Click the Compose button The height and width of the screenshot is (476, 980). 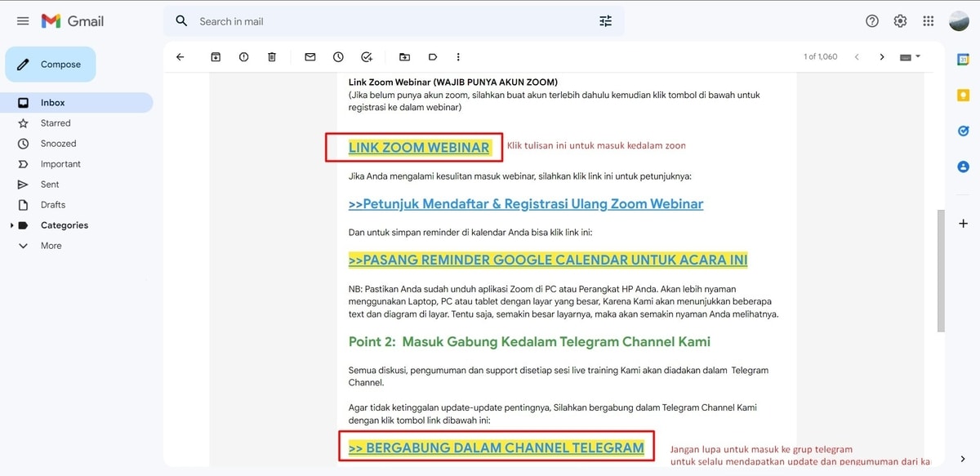51,65
